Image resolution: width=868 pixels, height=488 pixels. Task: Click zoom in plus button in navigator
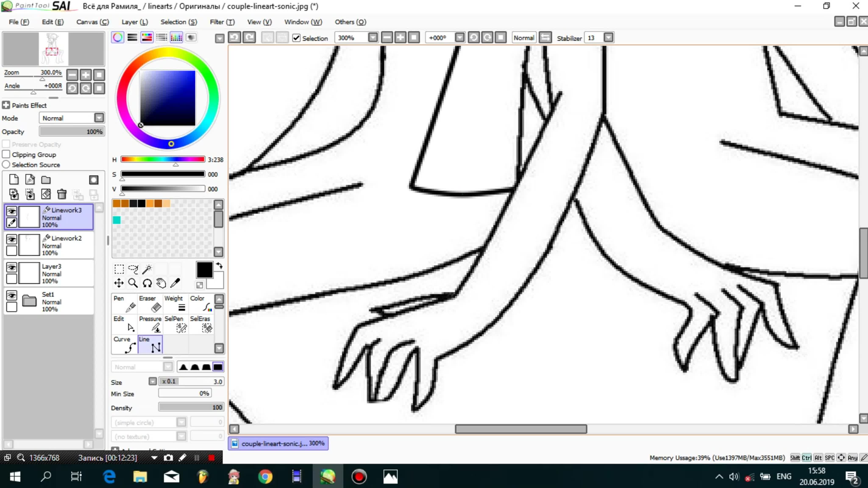tap(86, 75)
